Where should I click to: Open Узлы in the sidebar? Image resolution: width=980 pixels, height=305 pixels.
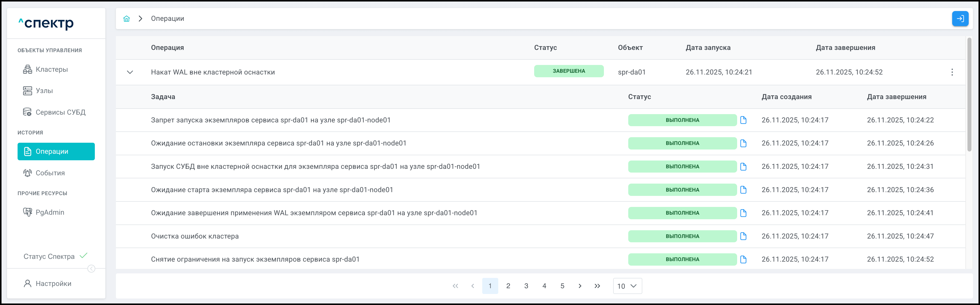44,91
